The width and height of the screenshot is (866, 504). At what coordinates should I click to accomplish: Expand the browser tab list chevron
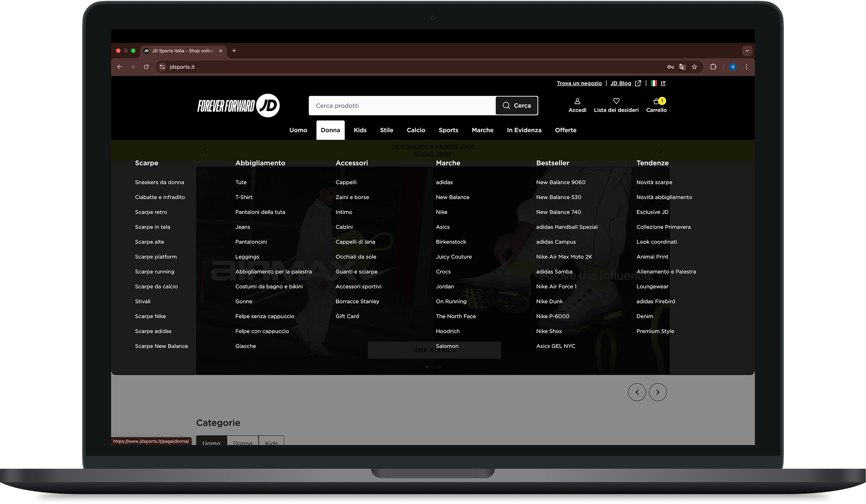pos(747,51)
